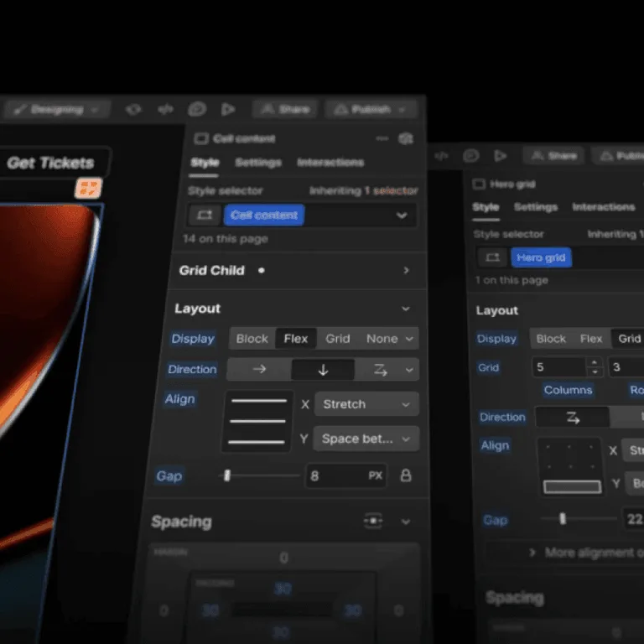644x644 pixels.
Task: Click the Display label in Cell content panel
Action: point(193,339)
